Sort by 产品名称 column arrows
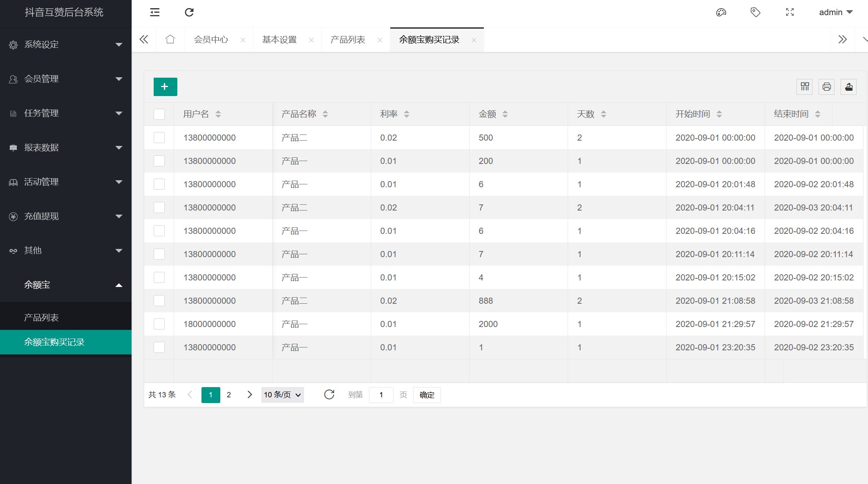 325,114
